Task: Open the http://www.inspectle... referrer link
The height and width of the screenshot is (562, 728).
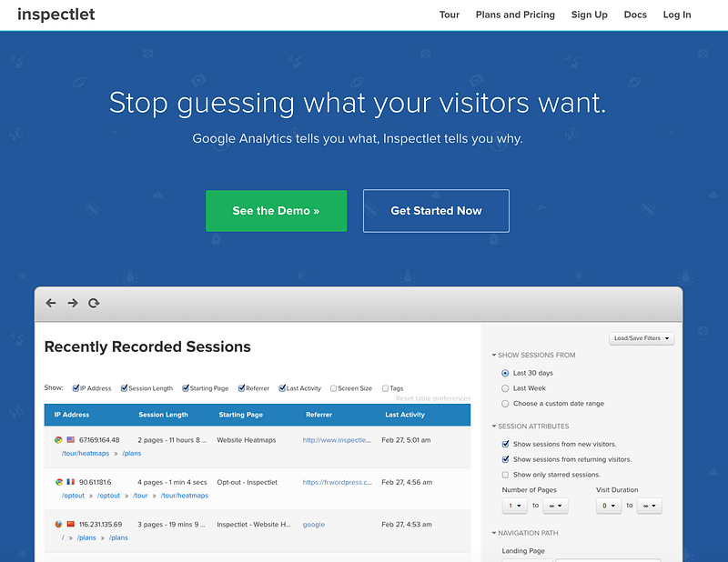Action: click(x=337, y=440)
